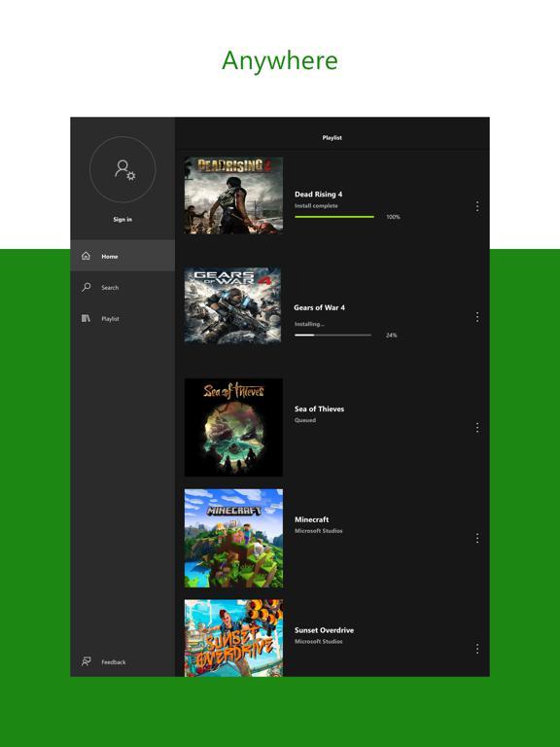Click the Sea of Thieves title text
This screenshot has width=560, height=747.
[319, 409]
